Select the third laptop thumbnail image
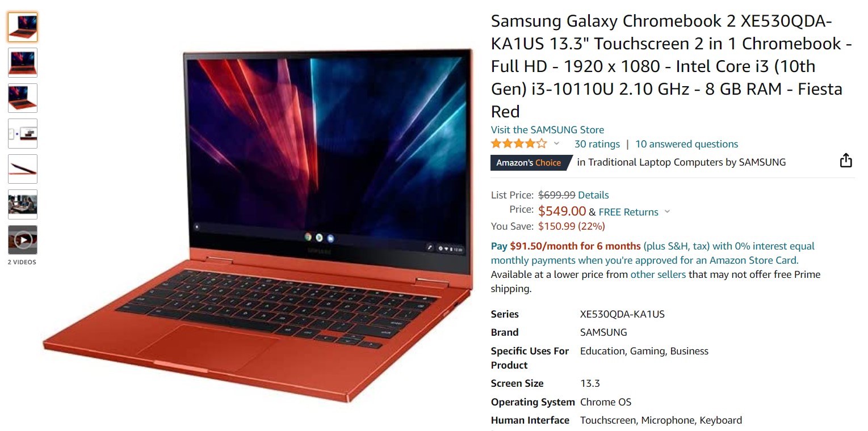The width and height of the screenshot is (868, 431). [23, 98]
